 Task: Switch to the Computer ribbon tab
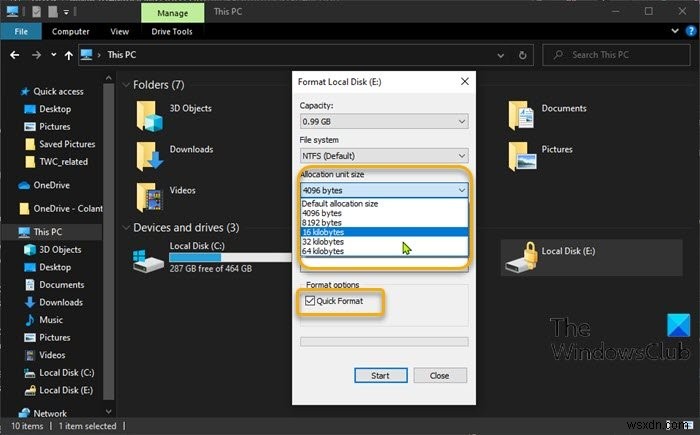coord(71,32)
